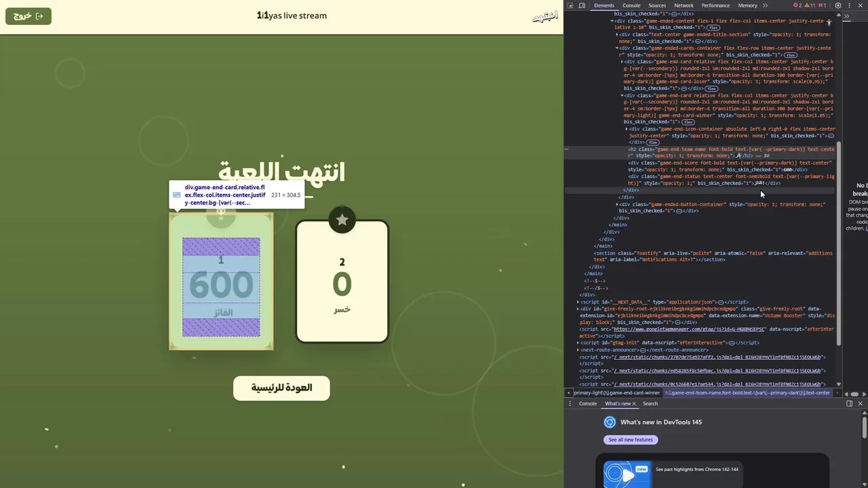Open the Memory tab
The width and height of the screenshot is (868, 488).
coord(747,5)
